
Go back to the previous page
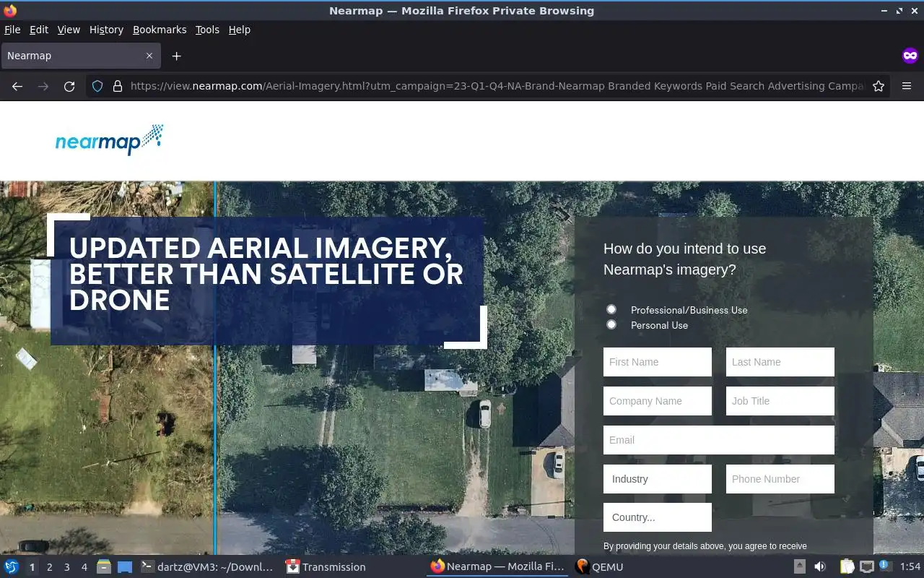pyautogui.click(x=17, y=86)
